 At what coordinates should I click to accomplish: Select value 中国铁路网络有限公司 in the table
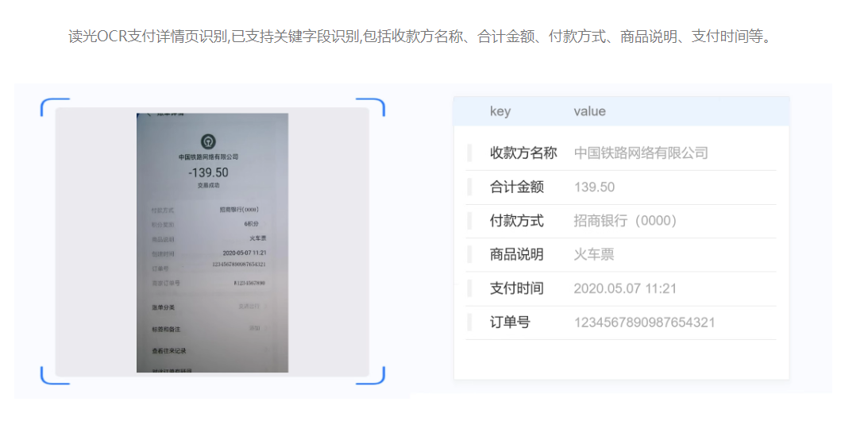641,153
